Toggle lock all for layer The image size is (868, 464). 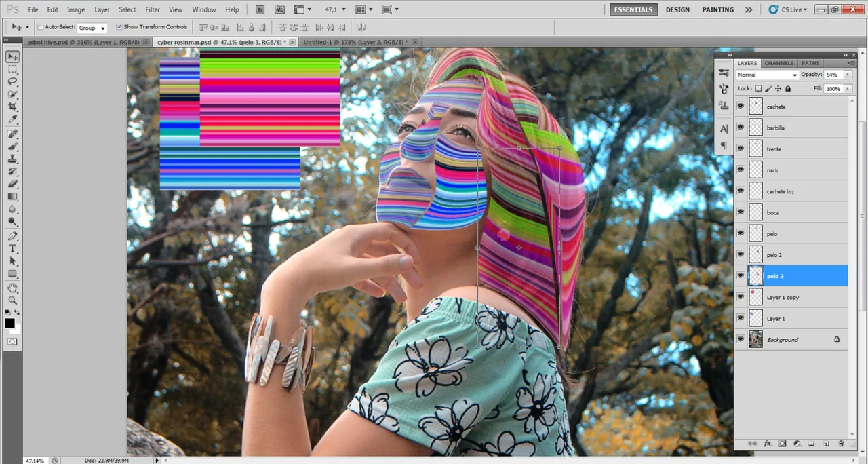click(787, 88)
